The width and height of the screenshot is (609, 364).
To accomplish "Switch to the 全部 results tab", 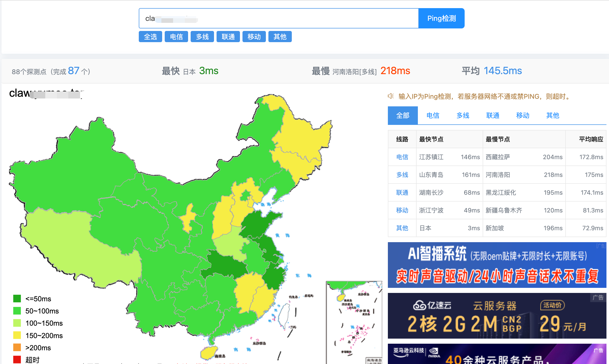I will [403, 115].
